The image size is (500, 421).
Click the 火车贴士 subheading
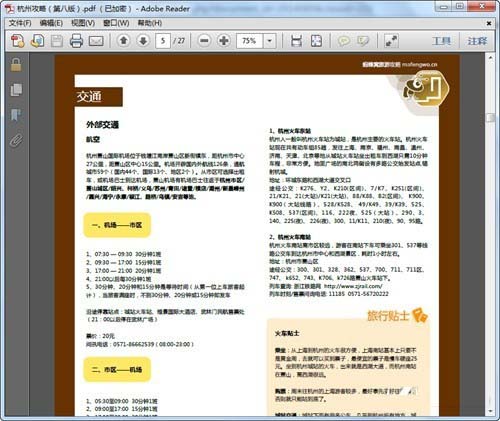[x=287, y=333]
